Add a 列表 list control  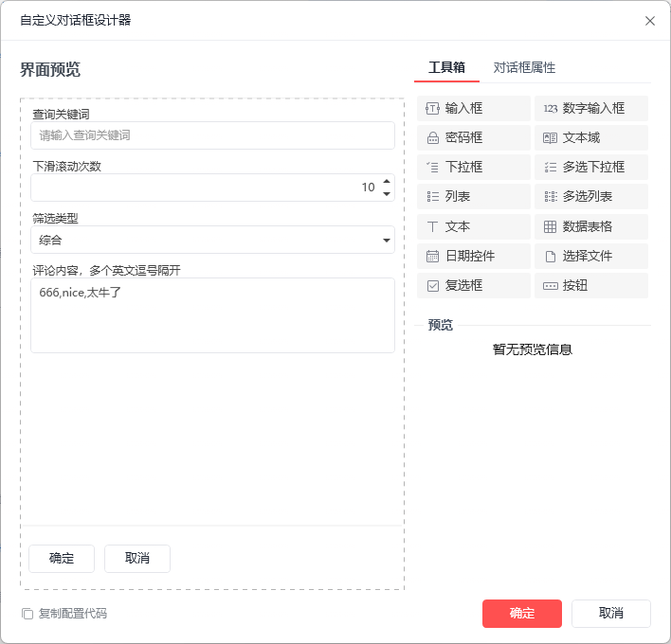tap(473, 197)
